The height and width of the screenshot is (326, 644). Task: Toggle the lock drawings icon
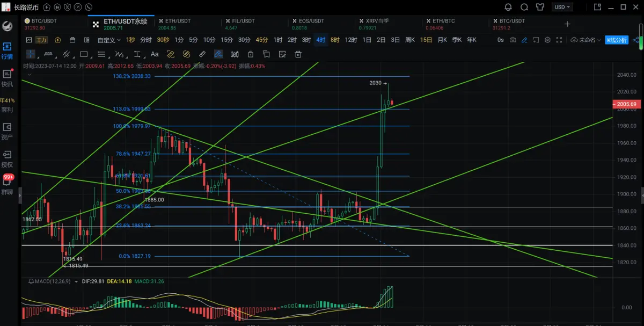point(250,54)
